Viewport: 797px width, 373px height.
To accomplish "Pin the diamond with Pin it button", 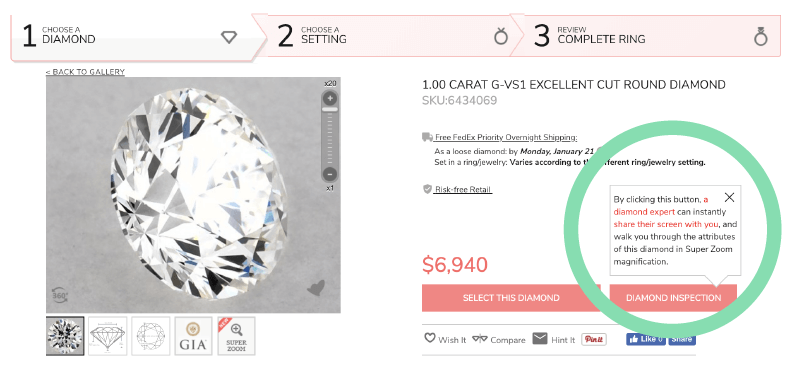I will click(594, 339).
